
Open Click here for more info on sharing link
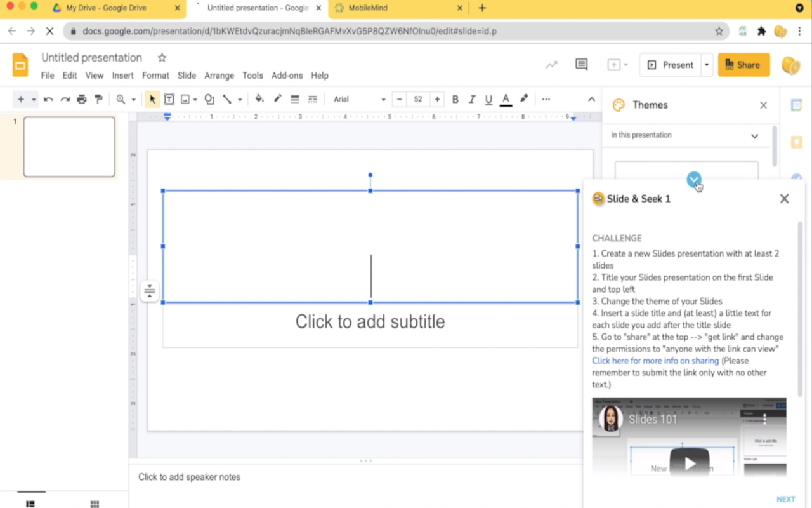tap(655, 361)
